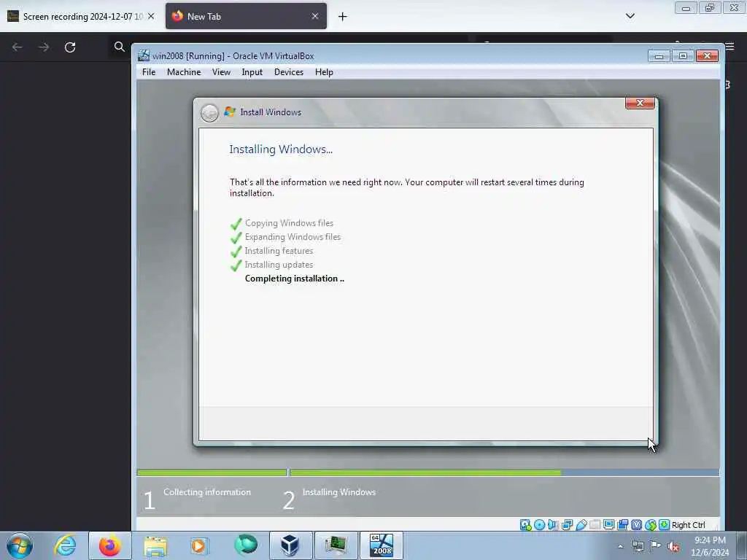Minimize the VirtualBox win2008 window
Screen dimensions: 747x560
(659, 56)
